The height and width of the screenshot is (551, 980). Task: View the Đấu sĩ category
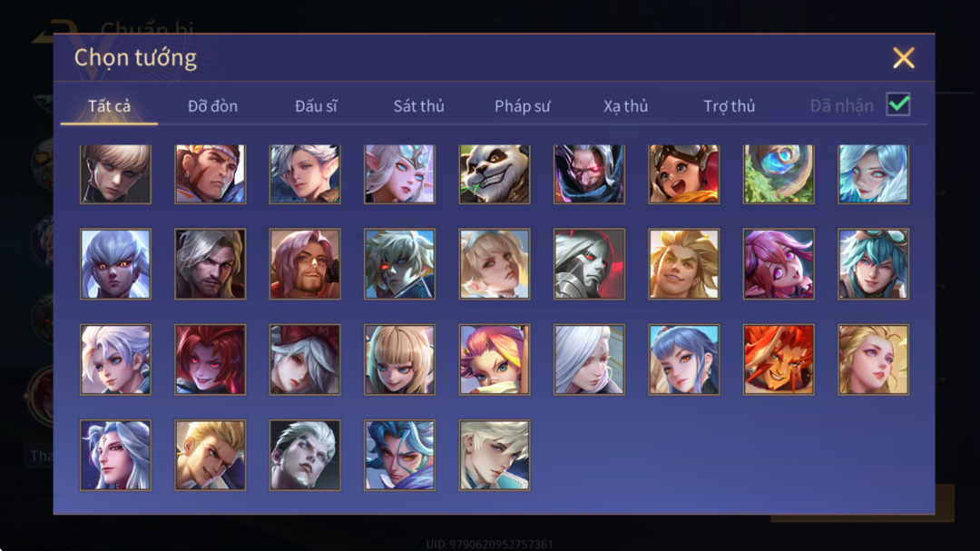(316, 106)
